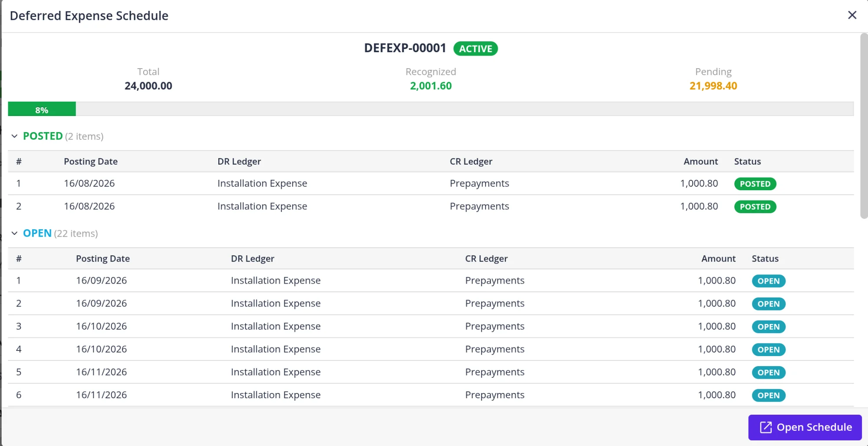Click Posting Date header in POSTED table
The width and height of the screenshot is (868, 446).
tap(91, 162)
